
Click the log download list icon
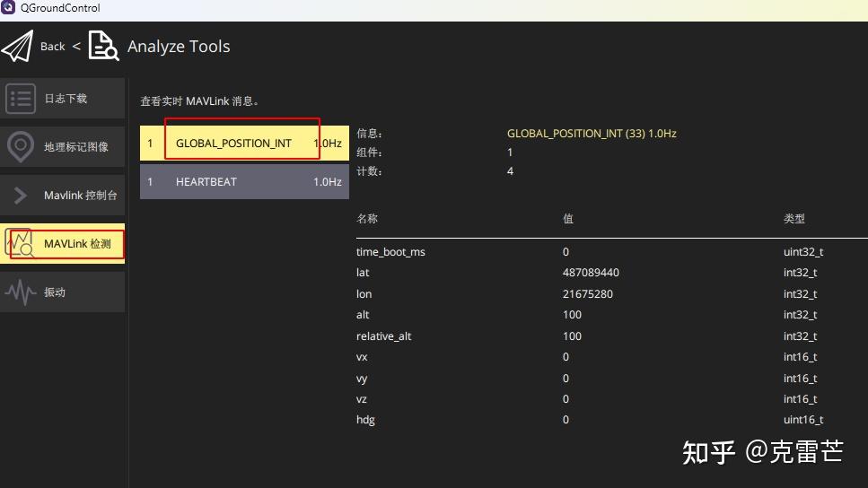[21, 99]
